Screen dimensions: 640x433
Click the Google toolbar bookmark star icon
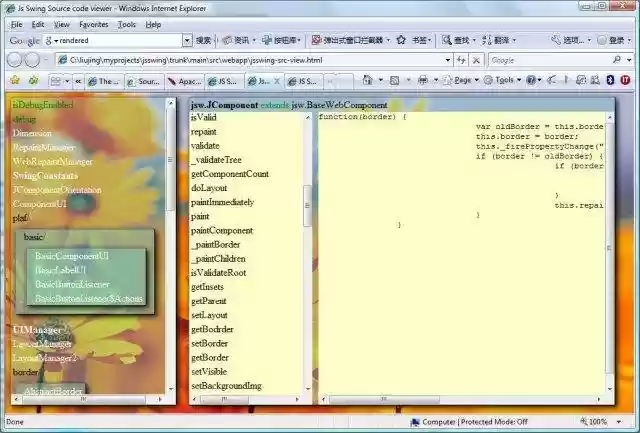click(401, 40)
